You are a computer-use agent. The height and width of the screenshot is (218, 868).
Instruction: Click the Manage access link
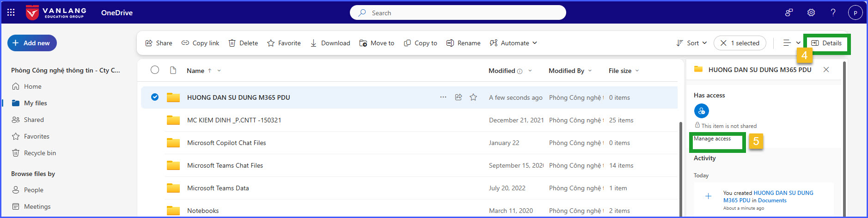(712, 139)
